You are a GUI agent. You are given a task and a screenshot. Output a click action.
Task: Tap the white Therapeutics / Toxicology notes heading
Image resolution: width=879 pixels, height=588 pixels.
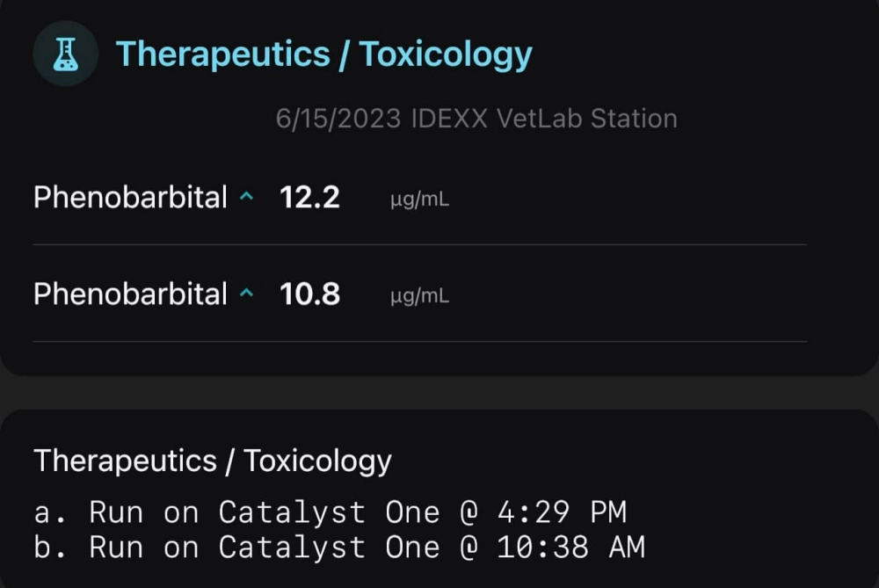pyautogui.click(x=212, y=461)
